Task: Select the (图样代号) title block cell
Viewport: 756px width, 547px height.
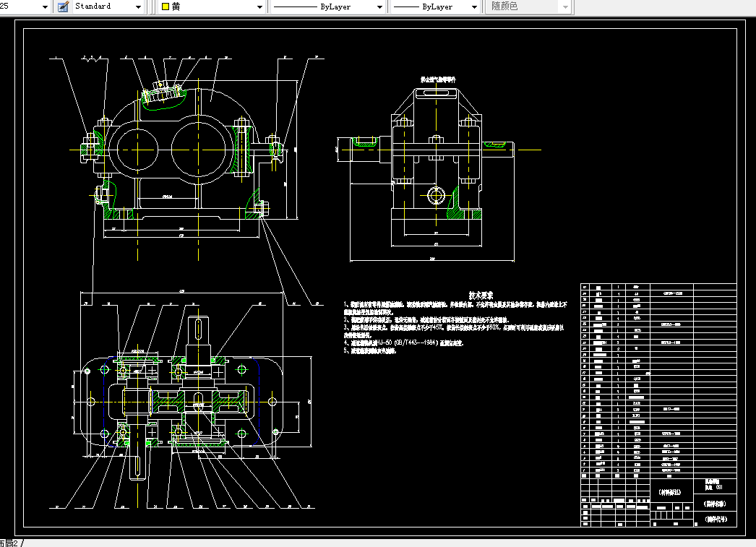Action: pos(715,518)
